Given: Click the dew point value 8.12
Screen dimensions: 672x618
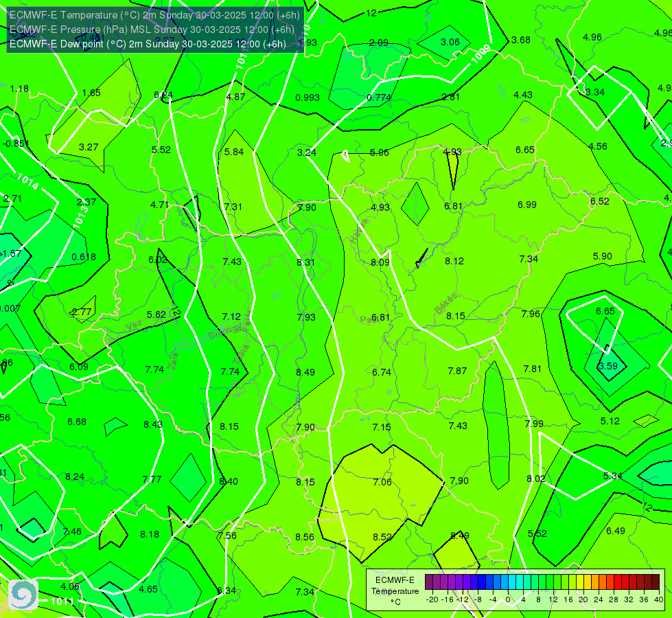Looking at the screenshot, I should pyautogui.click(x=454, y=261).
